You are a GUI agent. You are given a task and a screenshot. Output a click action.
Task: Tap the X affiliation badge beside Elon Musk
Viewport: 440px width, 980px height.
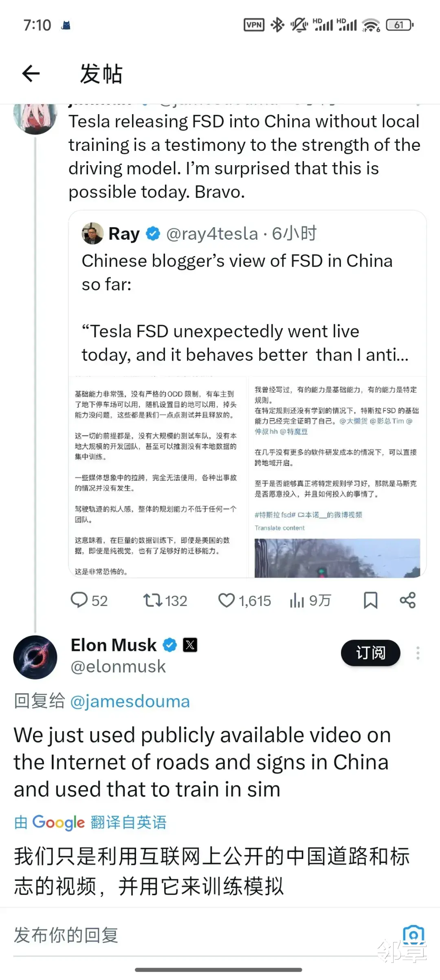point(190,645)
